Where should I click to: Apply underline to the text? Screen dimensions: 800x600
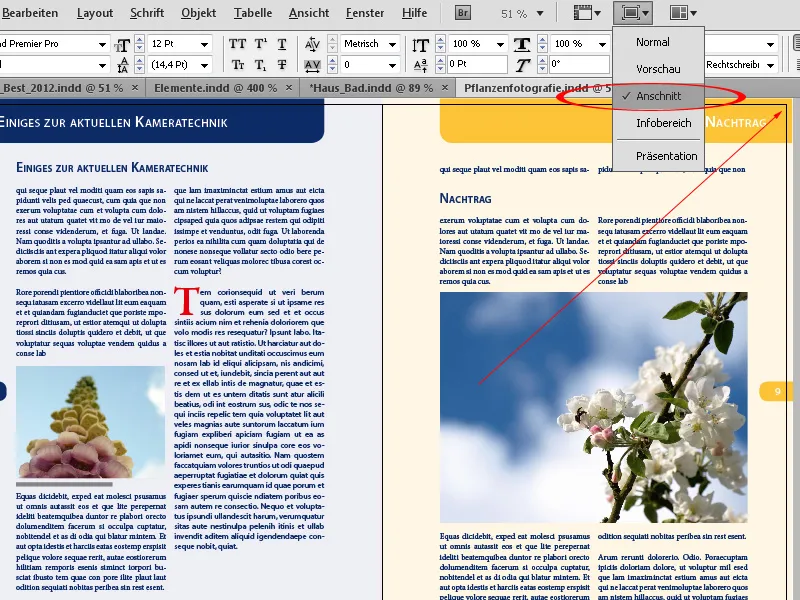click(282, 43)
